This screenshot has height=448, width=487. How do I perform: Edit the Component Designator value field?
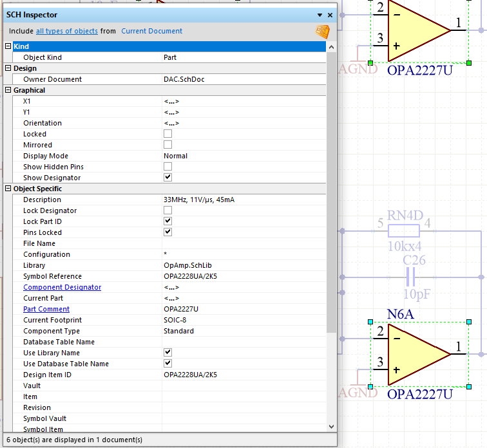click(243, 287)
